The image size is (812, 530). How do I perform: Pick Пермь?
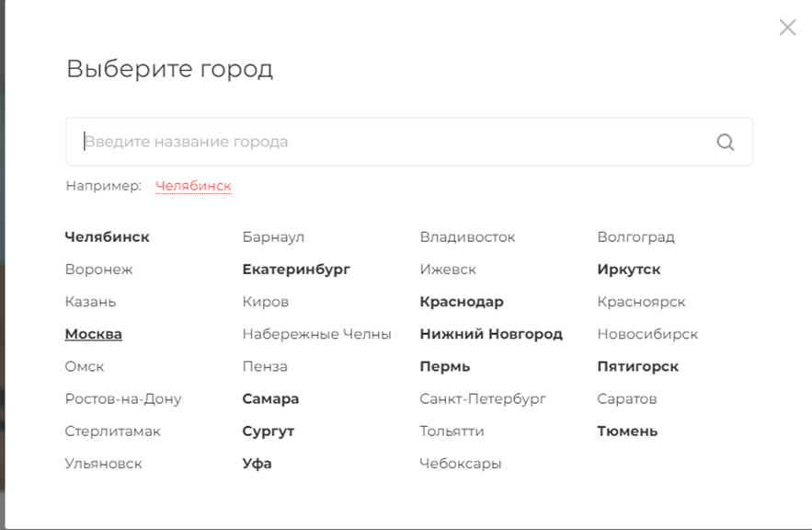tap(445, 366)
